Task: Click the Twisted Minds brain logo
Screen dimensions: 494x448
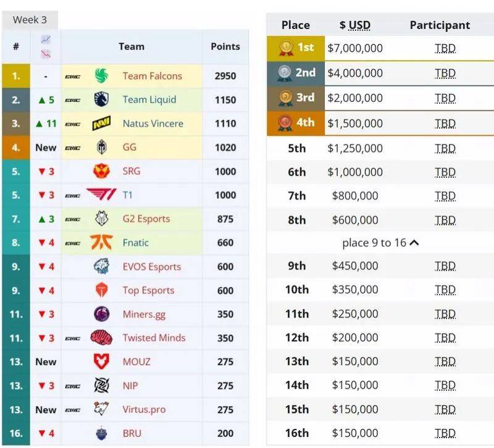Action: pyautogui.click(x=101, y=338)
